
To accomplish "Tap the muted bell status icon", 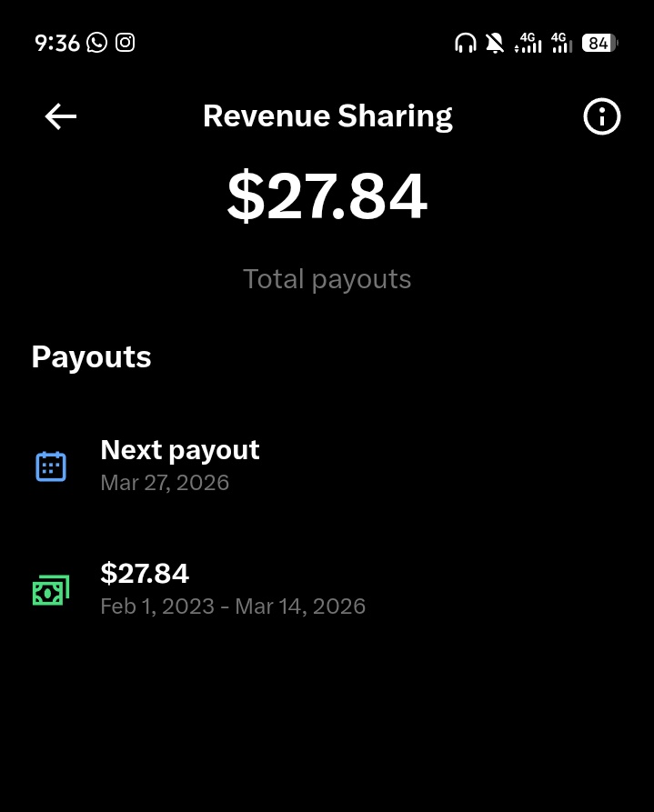I will (495, 43).
